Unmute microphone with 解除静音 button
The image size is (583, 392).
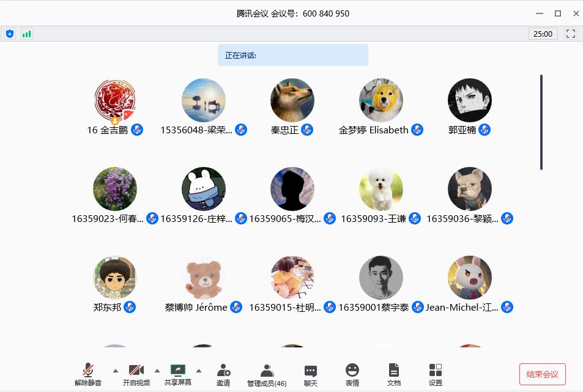[88, 374]
